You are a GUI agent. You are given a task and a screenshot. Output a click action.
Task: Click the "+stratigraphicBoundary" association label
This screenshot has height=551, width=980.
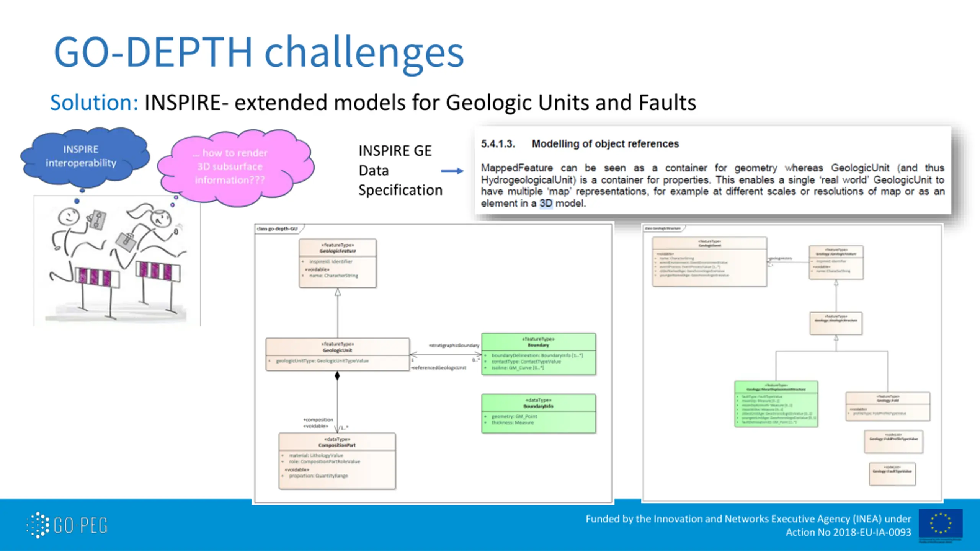click(454, 346)
